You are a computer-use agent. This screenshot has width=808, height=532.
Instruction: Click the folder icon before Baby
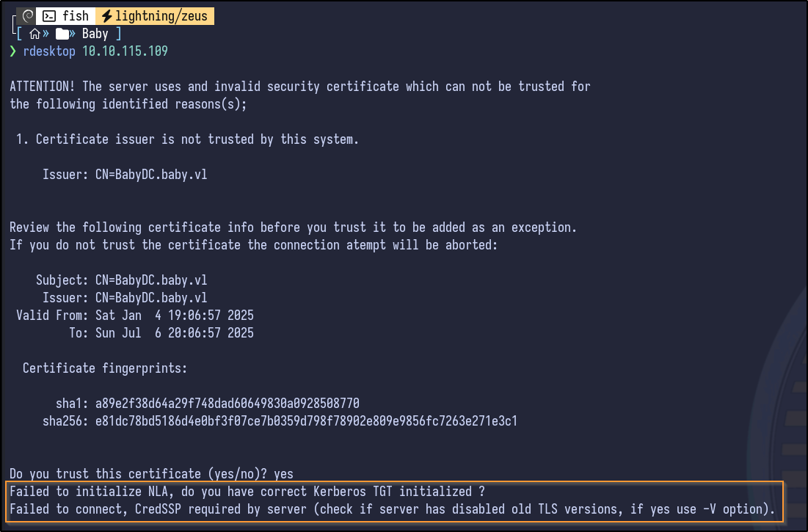pyautogui.click(x=63, y=34)
